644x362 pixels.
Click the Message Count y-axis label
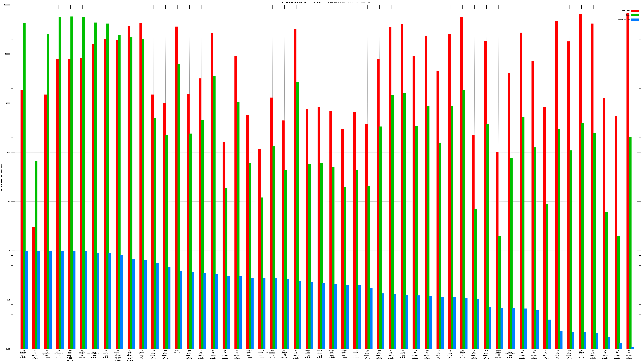(x=1, y=177)
